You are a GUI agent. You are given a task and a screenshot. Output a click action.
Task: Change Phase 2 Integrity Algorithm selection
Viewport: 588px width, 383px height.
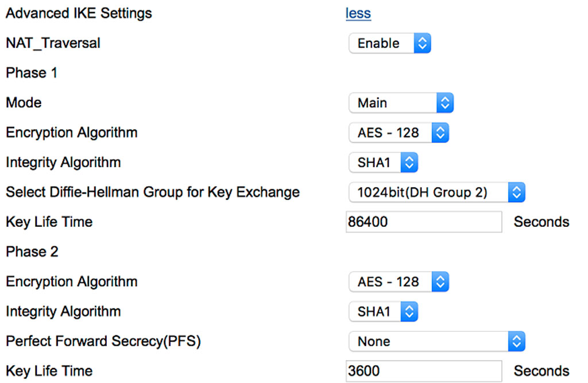[383, 312]
